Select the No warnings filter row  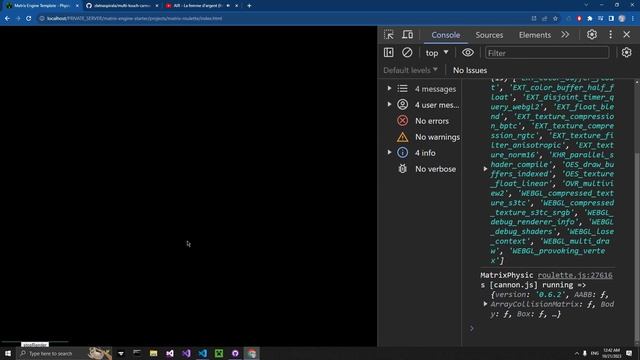click(x=422, y=137)
